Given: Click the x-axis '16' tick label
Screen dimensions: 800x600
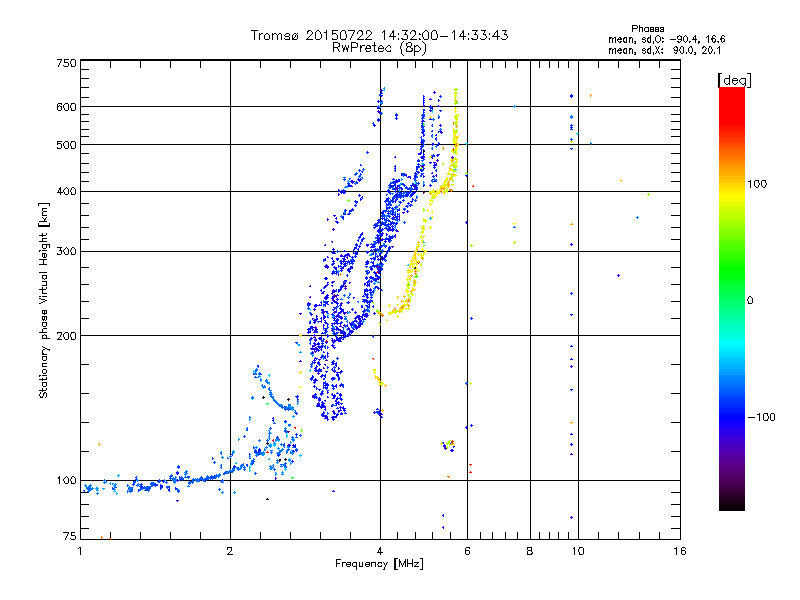Looking at the screenshot, I should click(680, 551).
